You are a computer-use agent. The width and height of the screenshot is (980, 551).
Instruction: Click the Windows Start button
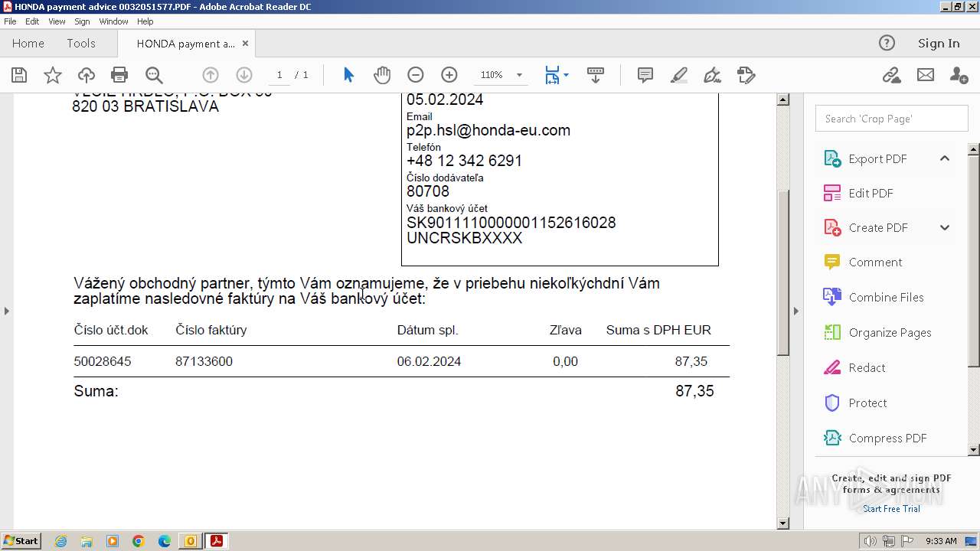click(21, 540)
